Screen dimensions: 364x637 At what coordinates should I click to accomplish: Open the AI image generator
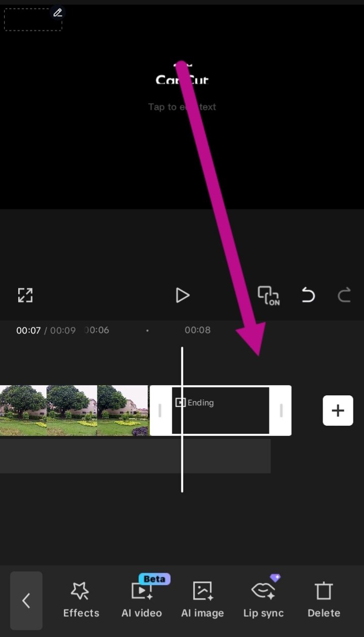click(x=202, y=600)
